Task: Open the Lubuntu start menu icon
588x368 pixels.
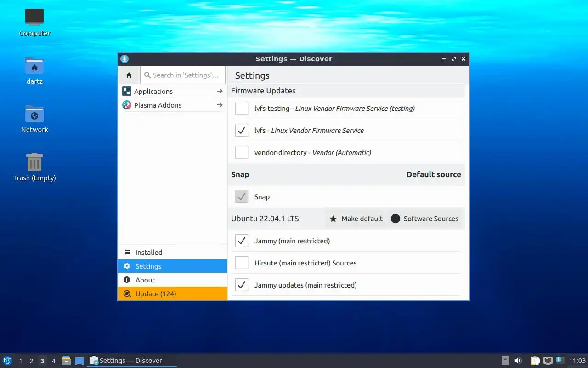Action: [7, 361]
